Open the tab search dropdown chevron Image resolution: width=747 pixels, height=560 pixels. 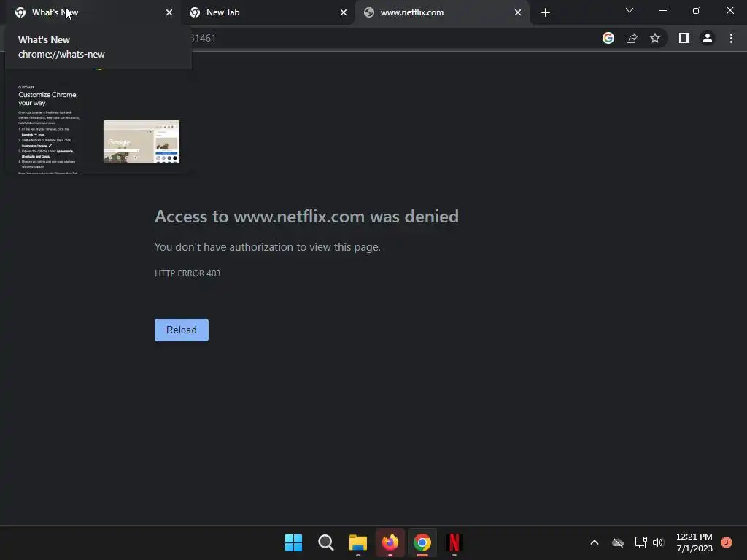coord(630,10)
